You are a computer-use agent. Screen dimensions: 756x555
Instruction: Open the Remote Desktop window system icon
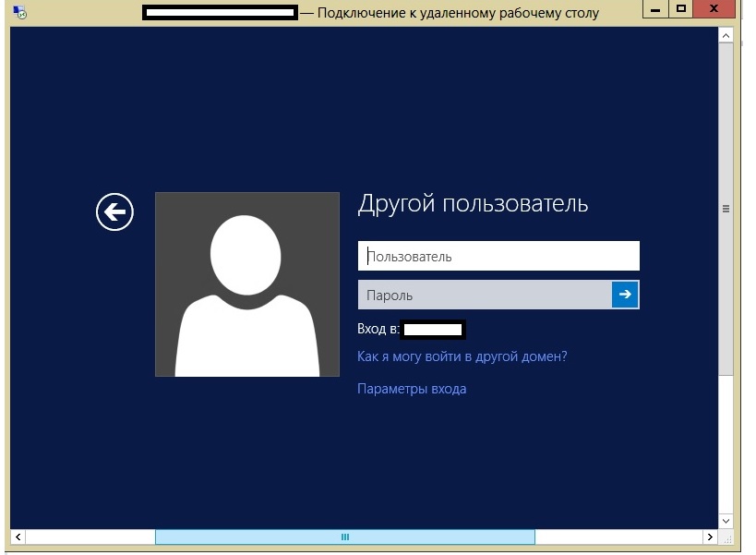click(x=19, y=13)
